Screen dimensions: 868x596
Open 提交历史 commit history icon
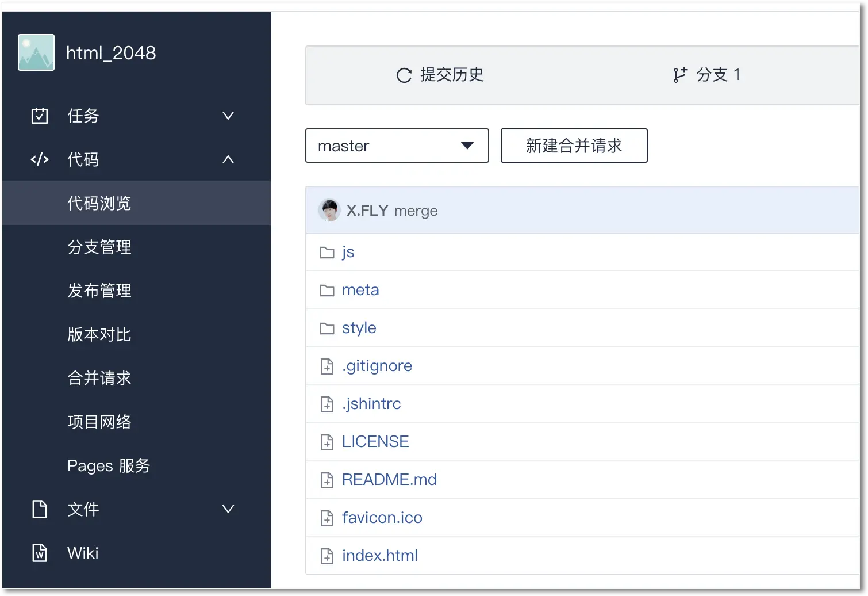coord(402,75)
